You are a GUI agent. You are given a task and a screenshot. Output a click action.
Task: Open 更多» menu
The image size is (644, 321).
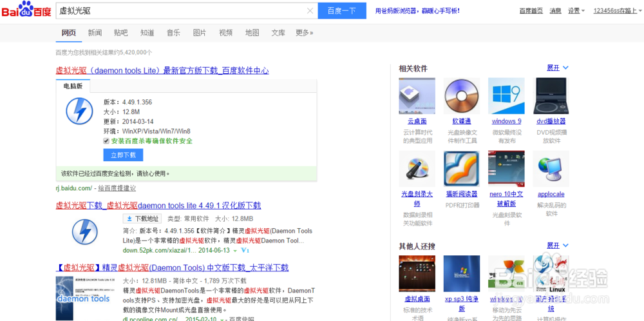coord(305,32)
